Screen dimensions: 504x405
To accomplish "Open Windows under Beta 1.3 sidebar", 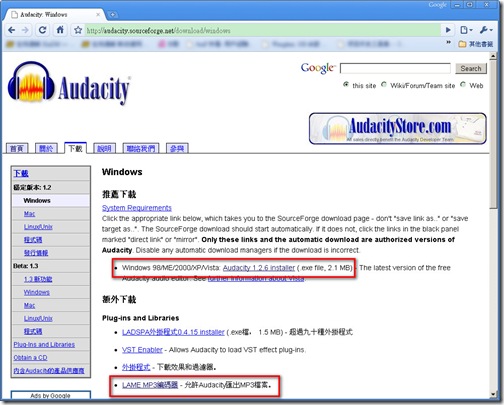I will [x=37, y=292].
